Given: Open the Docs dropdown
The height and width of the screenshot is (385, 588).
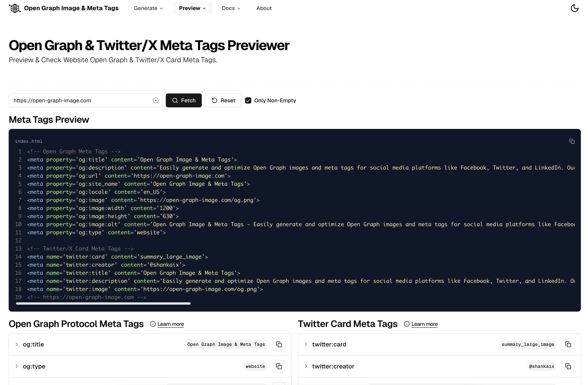Looking at the screenshot, I should tap(231, 8).
